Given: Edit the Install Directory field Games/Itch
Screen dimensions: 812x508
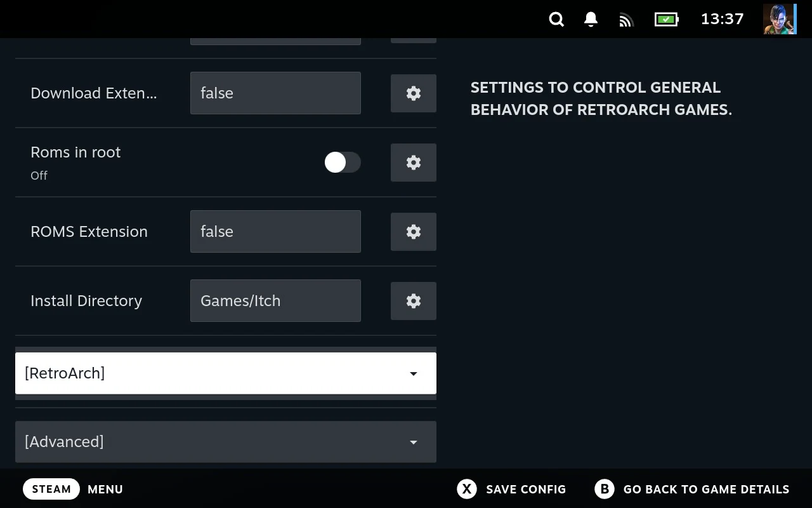Looking at the screenshot, I should [x=275, y=301].
